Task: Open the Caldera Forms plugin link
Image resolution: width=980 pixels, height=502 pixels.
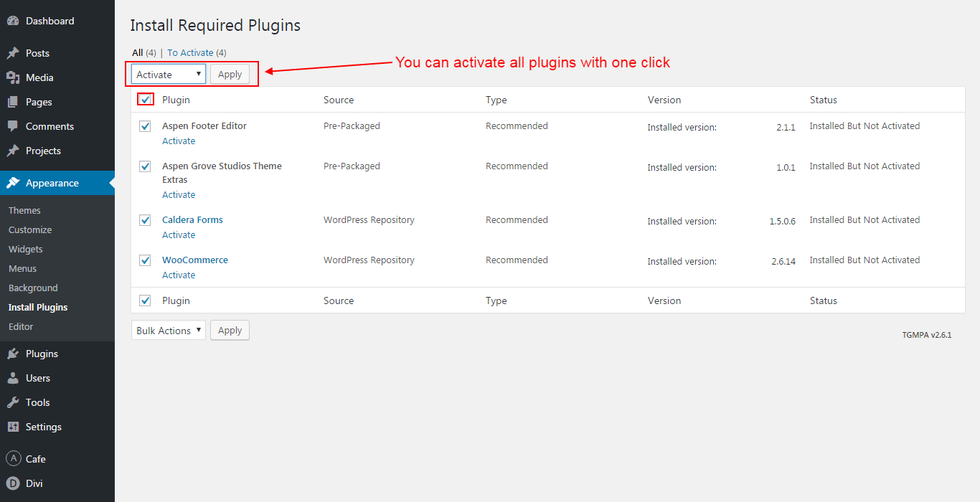Action: coord(192,220)
